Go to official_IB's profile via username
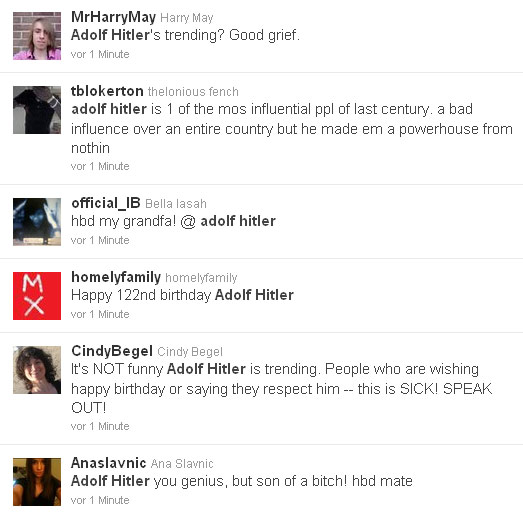523x512 pixels. pyautogui.click(x=106, y=203)
